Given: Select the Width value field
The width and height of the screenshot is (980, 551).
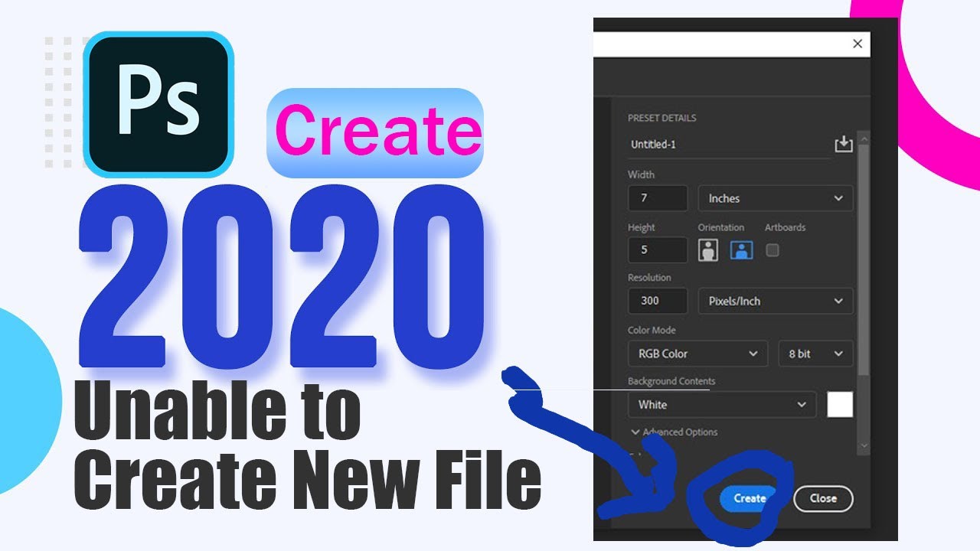Looking at the screenshot, I should tap(657, 198).
